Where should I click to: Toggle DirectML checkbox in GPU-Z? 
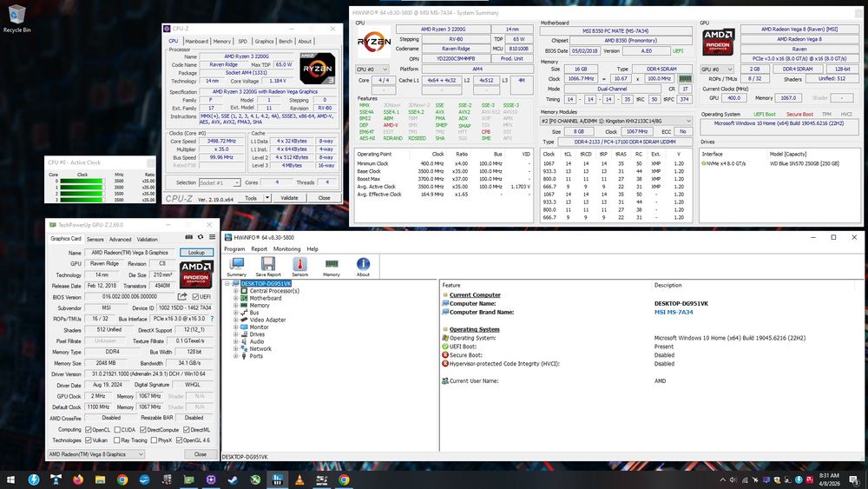[186, 430]
